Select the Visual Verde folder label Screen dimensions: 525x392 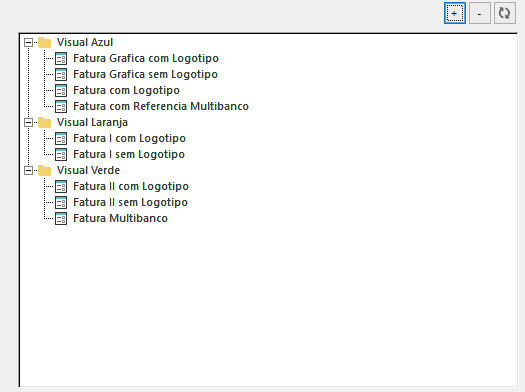(88, 170)
